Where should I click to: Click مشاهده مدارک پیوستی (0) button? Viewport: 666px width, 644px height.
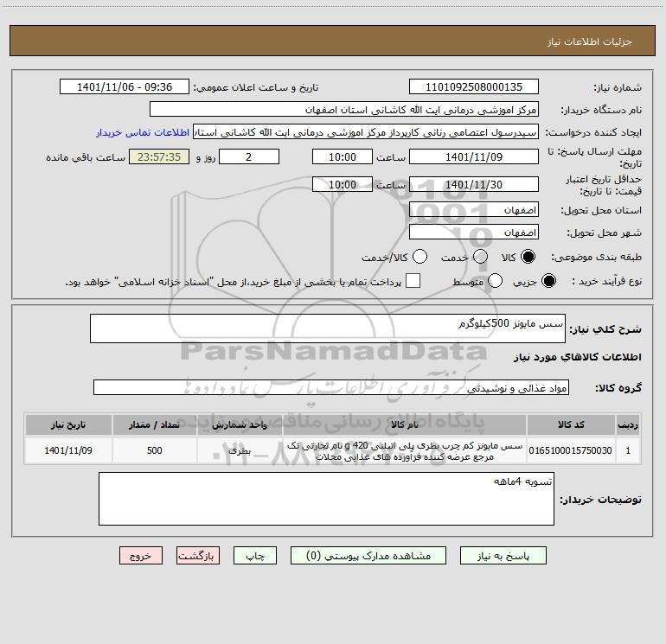(x=368, y=556)
